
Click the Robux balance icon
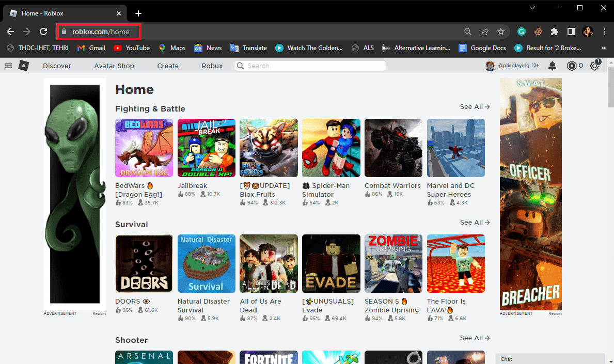click(x=570, y=66)
